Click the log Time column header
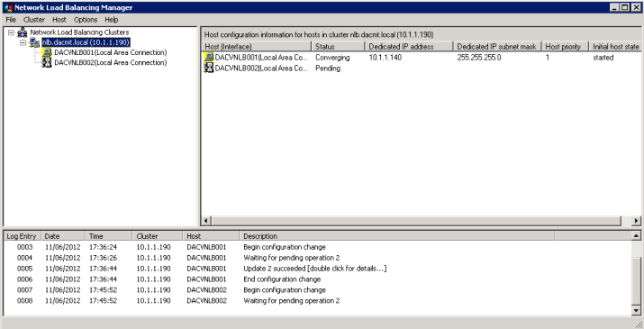The width and height of the screenshot is (644, 329). (109, 236)
